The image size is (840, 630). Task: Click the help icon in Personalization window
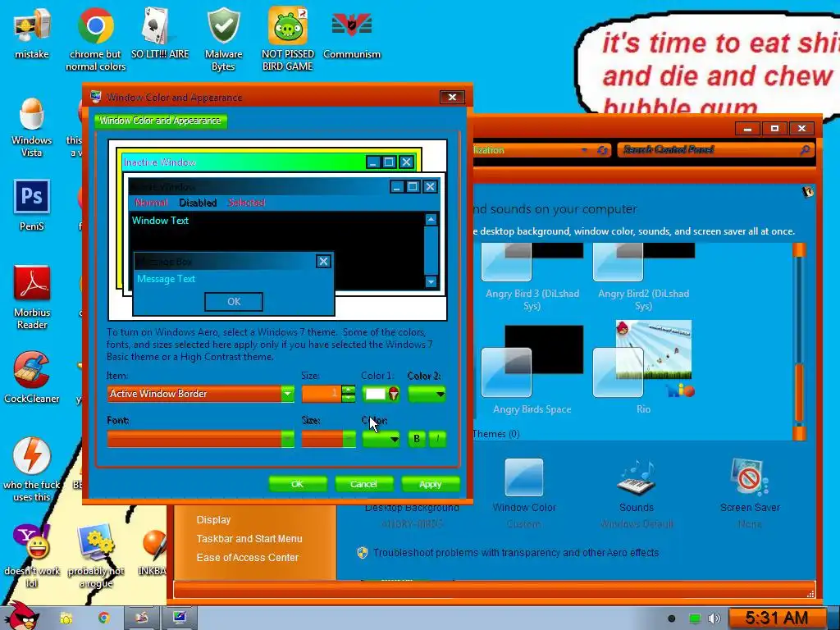click(807, 192)
